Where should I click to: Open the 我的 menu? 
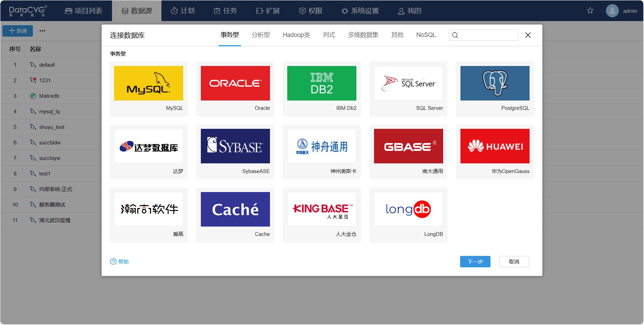click(410, 11)
